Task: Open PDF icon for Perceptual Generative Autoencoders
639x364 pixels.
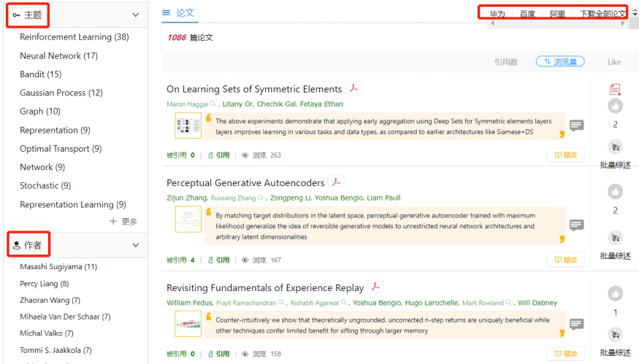Action: click(336, 182)
